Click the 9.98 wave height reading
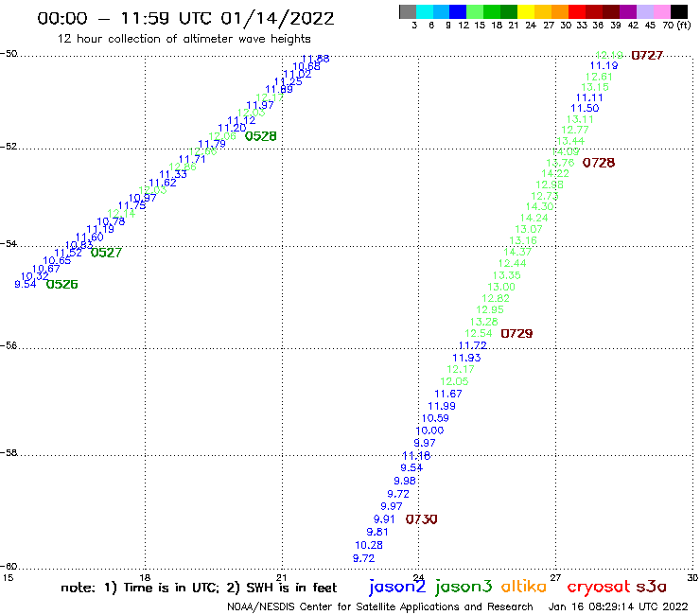The image size is (700, 615). pos(405,481)
